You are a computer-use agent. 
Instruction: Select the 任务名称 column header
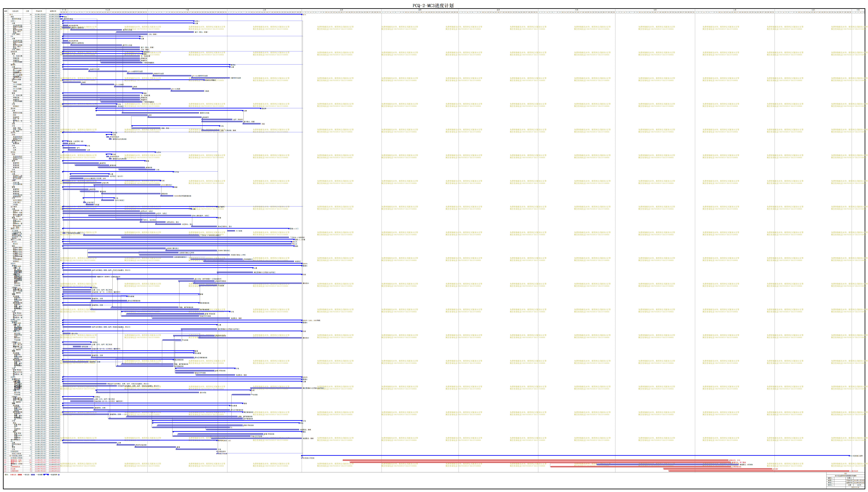[16, 11]
